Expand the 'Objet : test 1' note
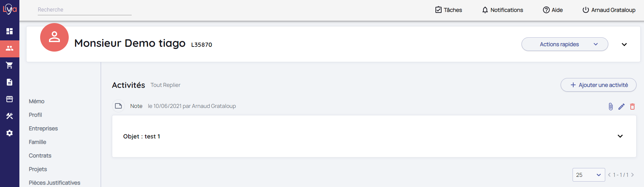This screenshot has height=187, width=644. (x=620, y=136)
